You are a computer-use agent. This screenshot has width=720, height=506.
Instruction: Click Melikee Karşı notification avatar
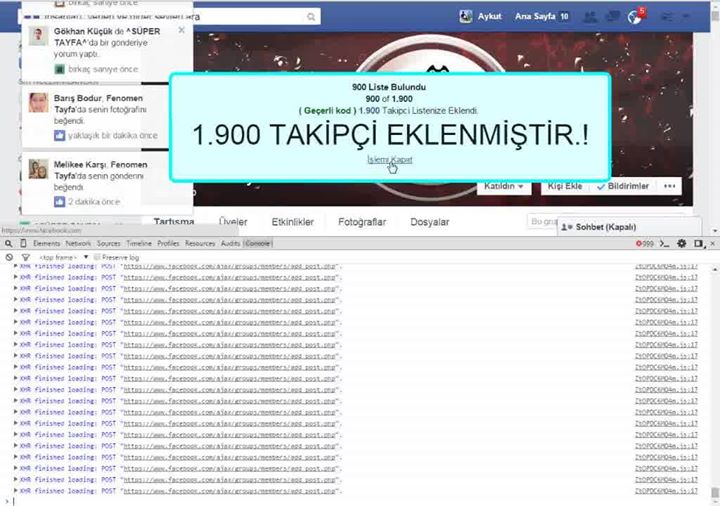tap(38, 169)
